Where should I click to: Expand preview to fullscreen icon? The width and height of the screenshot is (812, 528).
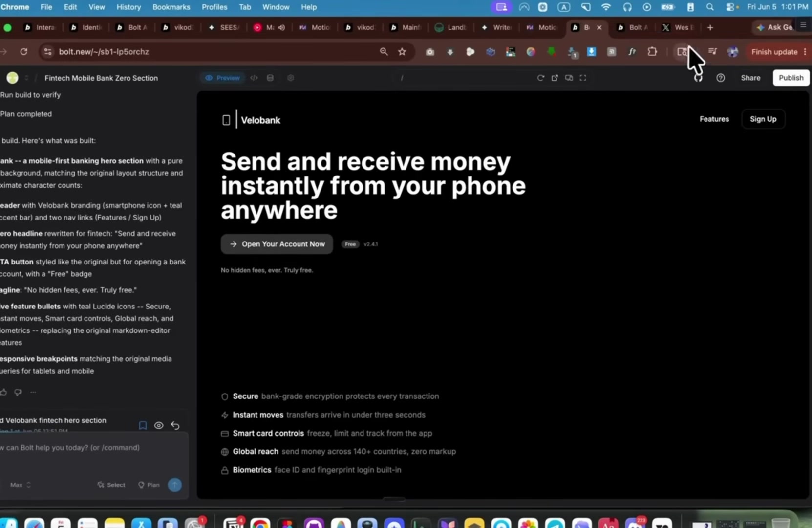(x=583, y=78)
